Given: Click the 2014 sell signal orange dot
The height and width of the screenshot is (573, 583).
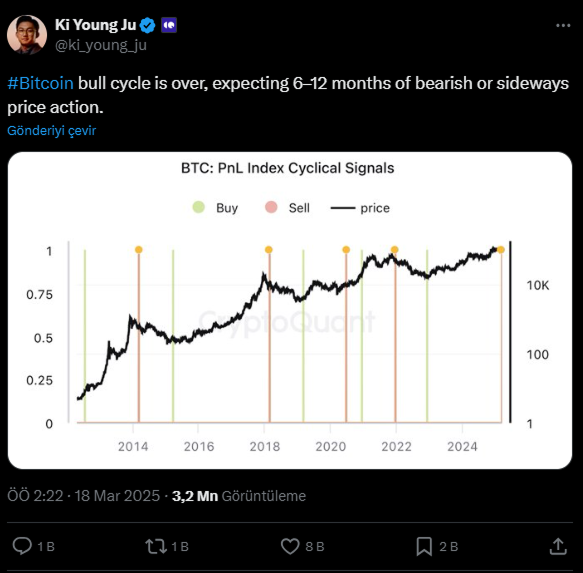Looking at the screenshot, I should tap(139, 250).
